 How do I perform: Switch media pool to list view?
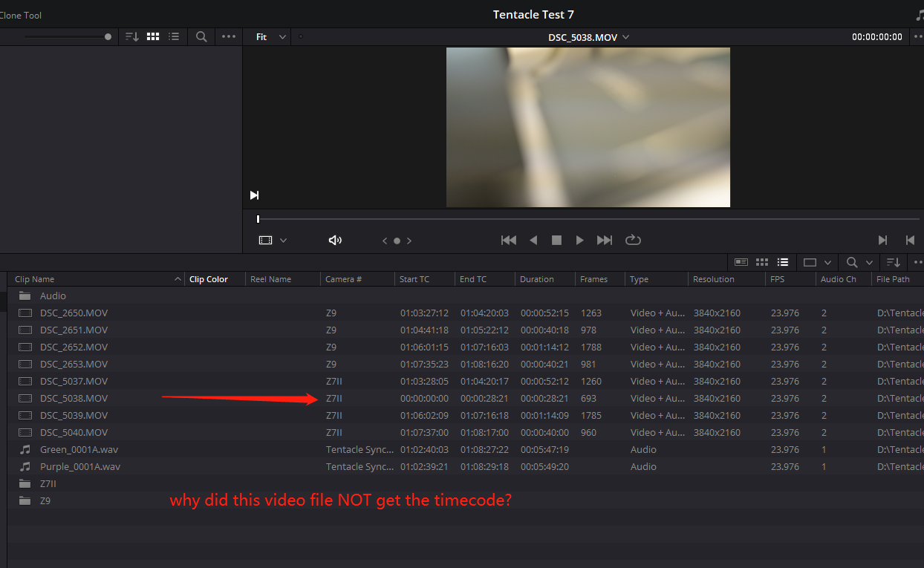tap(782, 262)
